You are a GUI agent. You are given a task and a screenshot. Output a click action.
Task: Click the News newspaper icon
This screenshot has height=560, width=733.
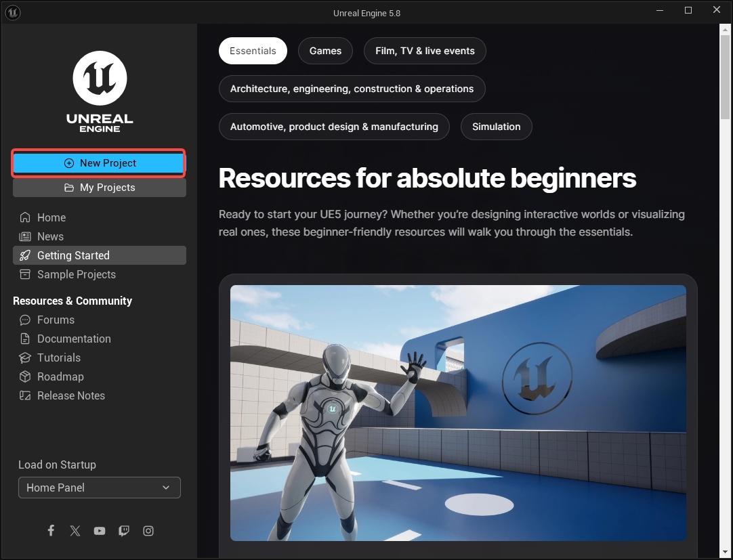pyautogui.click(x=25, y=236)
